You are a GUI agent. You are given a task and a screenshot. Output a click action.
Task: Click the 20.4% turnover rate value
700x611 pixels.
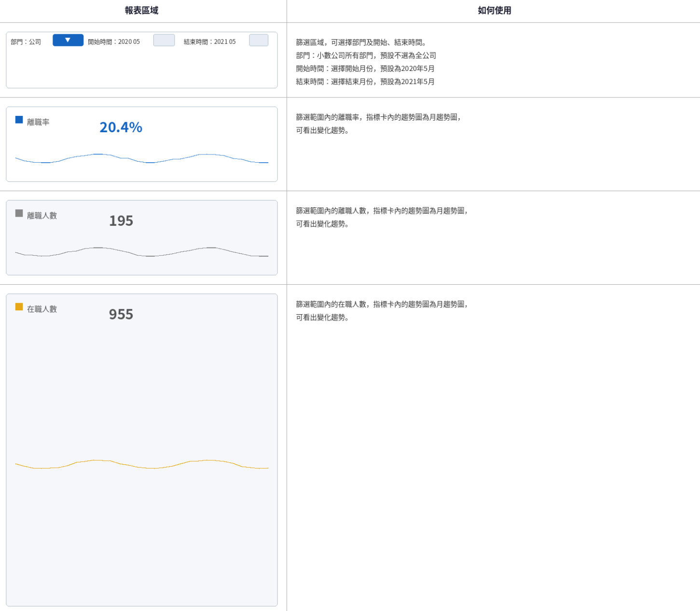coord(121,127)
